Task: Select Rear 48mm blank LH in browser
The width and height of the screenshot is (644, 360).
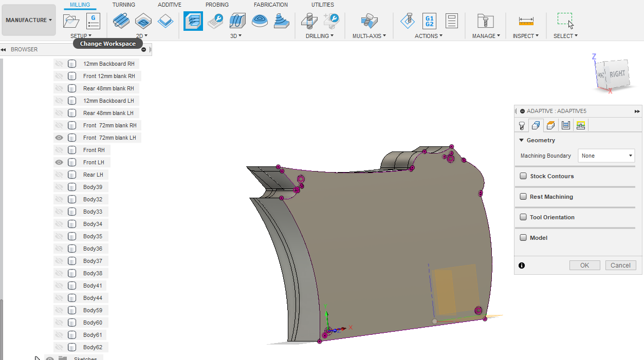Action: (108, 113)
